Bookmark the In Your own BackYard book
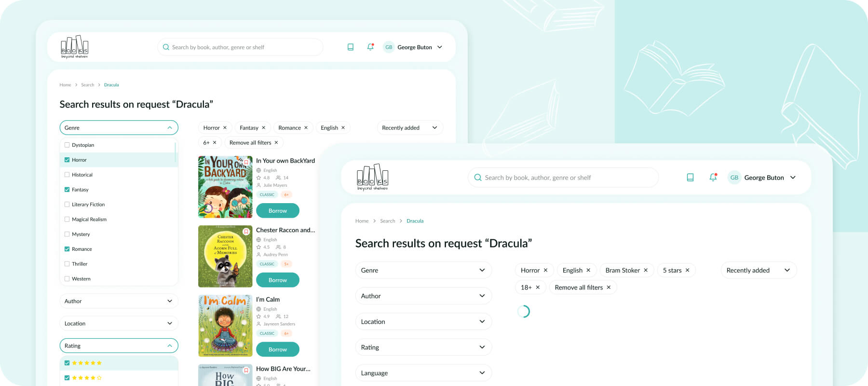The width and height of the screenshot is (868, 386). point(246,163)
